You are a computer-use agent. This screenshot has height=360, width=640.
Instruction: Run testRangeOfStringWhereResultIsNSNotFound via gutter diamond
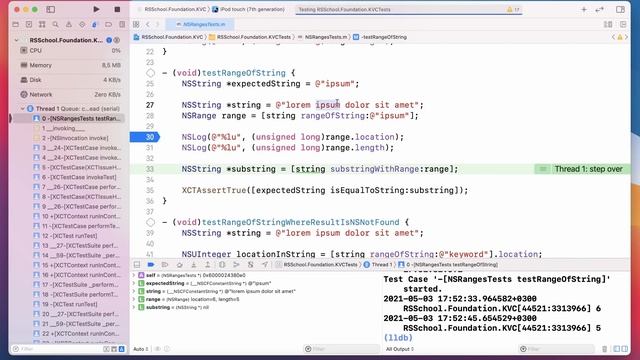click(150, 222)
